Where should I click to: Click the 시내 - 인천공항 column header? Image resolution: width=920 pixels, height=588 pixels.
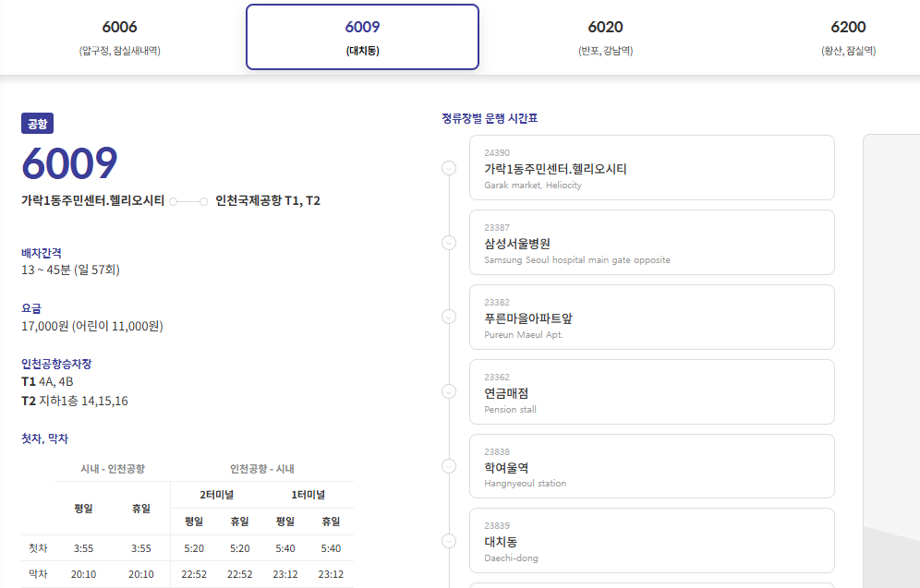(x=113, y=469)
